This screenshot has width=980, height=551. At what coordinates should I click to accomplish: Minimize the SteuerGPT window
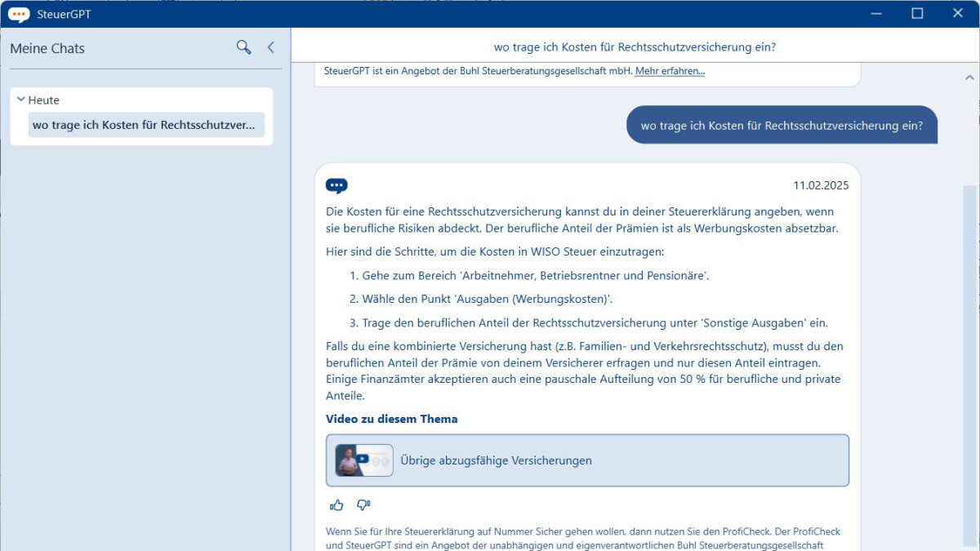pos(875,14)
